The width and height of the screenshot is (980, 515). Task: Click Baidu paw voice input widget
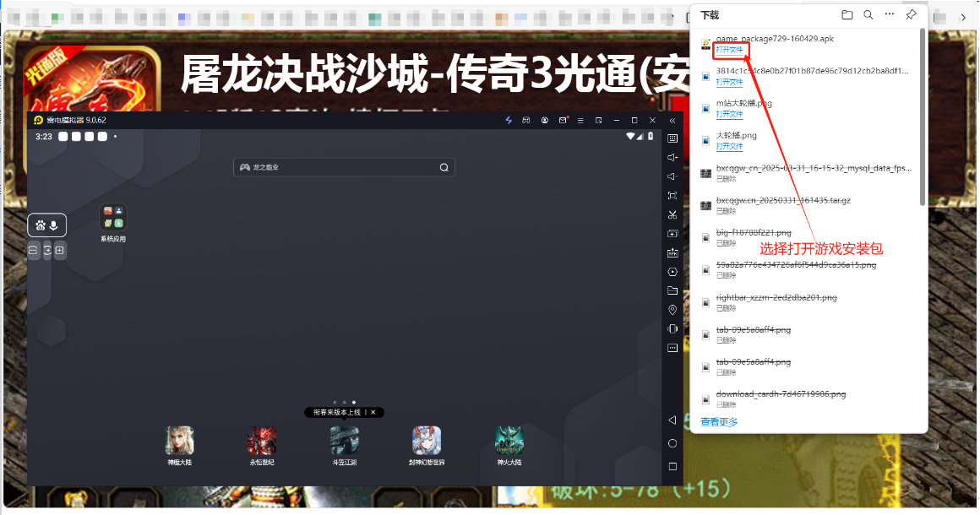tap(41, 225)
